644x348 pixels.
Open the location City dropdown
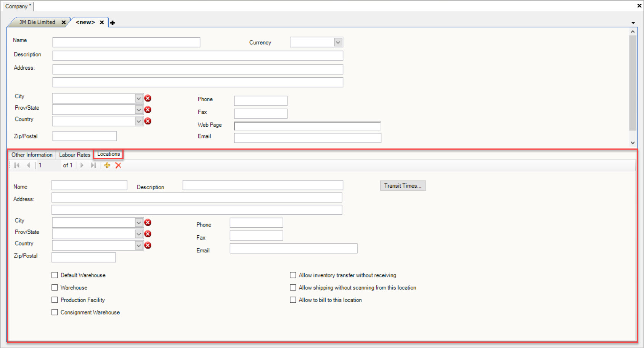[x=139, y=222]
